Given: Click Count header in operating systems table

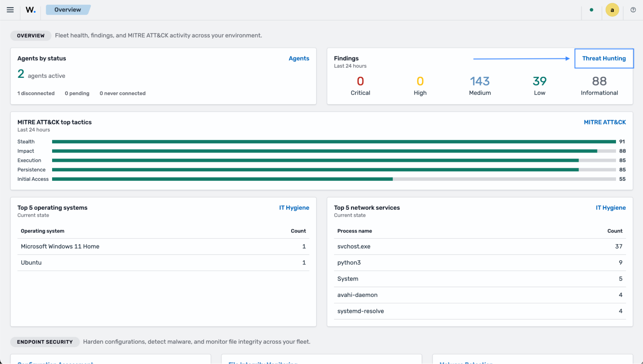Looking at the screenshot, I should pos(298,231).
